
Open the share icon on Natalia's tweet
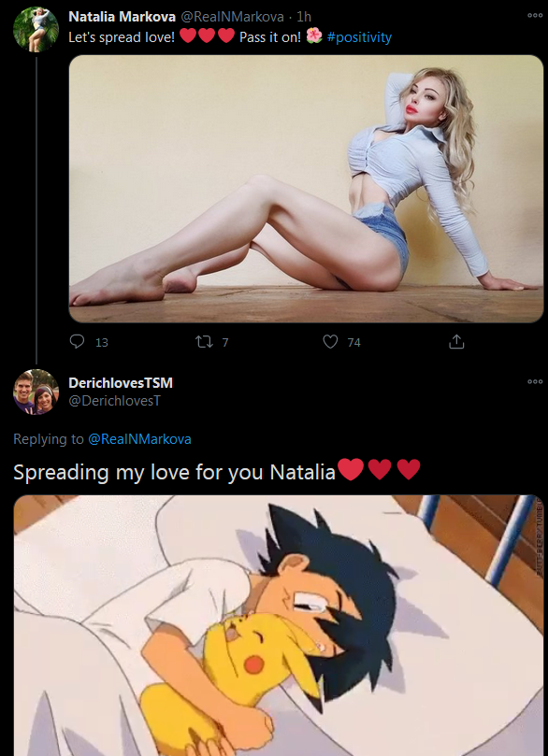[x=456, y=342]
